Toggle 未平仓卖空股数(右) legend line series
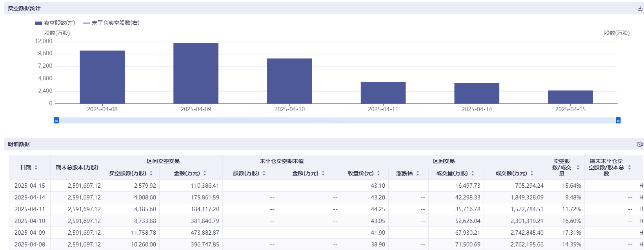 (x=111, y=23)
